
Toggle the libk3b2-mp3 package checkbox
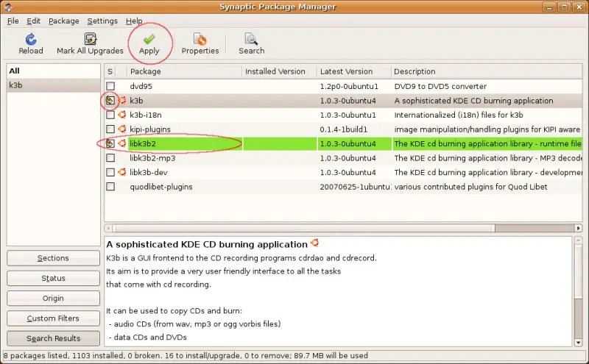[x=110, y=158]
